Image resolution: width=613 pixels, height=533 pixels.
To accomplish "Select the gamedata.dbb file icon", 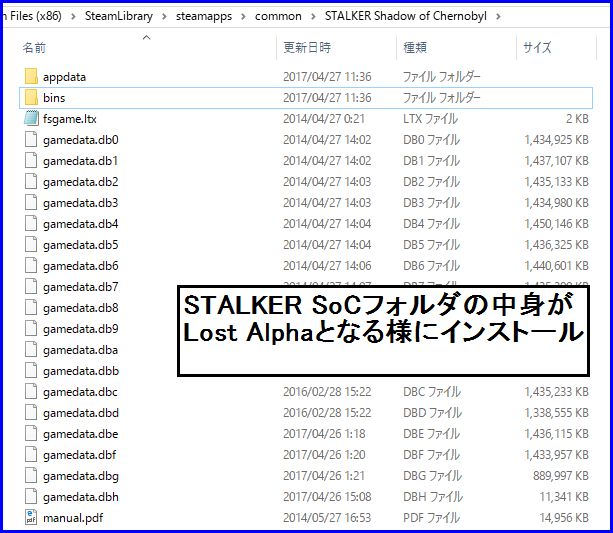I will click(x=31, y=371).
